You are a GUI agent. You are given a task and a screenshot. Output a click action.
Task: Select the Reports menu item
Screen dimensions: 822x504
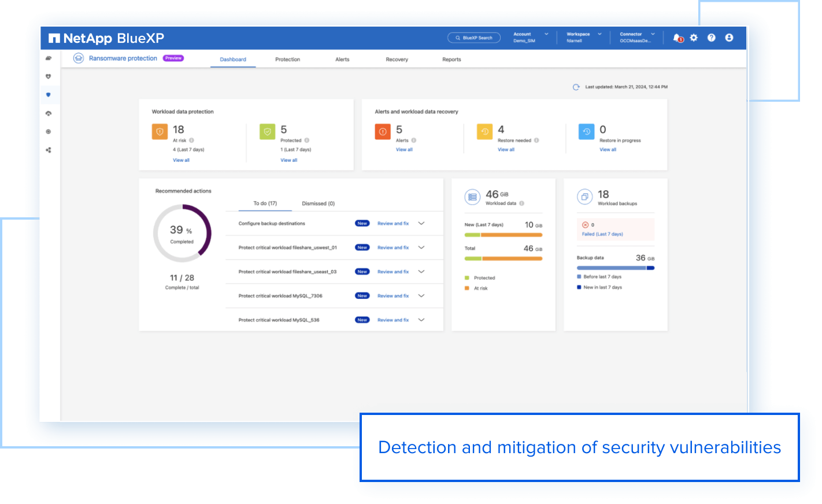451,59
